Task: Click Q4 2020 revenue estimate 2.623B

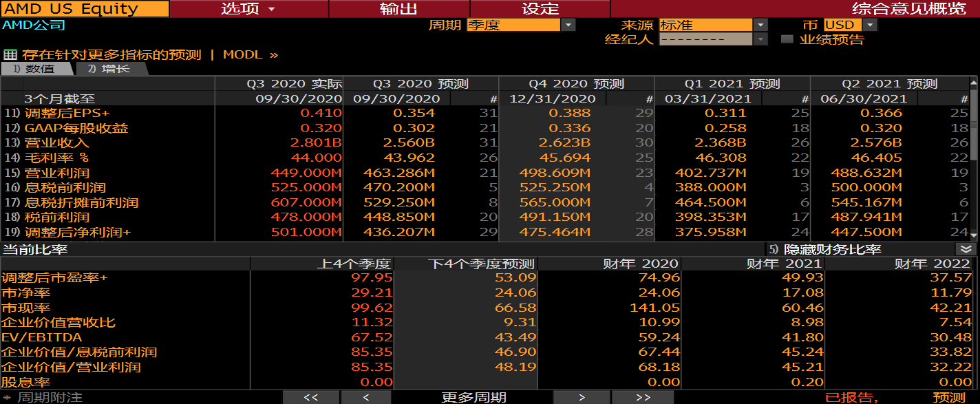Action: (x=564, y=142)
